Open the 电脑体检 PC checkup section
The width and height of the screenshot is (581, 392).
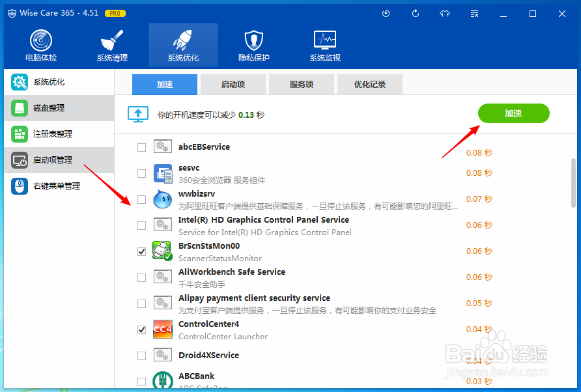coord(41,46)
